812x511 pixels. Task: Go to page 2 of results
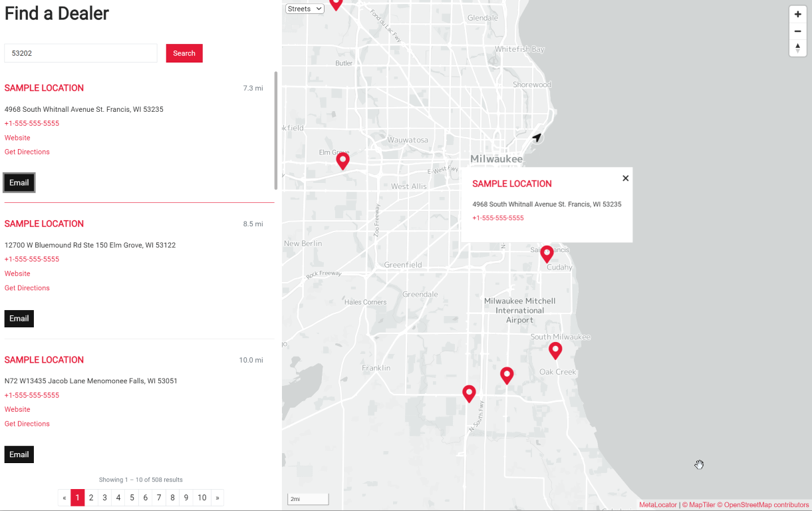[x=91, y=497]
